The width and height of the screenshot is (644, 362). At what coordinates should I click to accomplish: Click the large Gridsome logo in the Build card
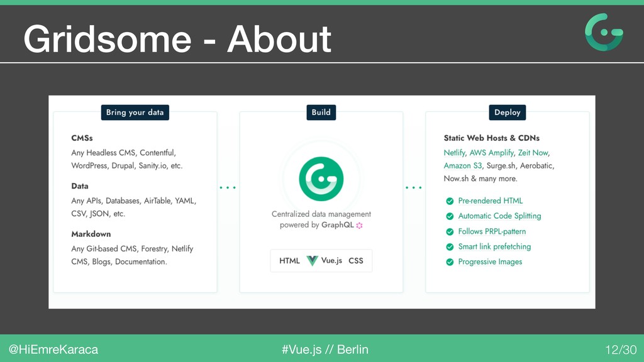point(321,179)
